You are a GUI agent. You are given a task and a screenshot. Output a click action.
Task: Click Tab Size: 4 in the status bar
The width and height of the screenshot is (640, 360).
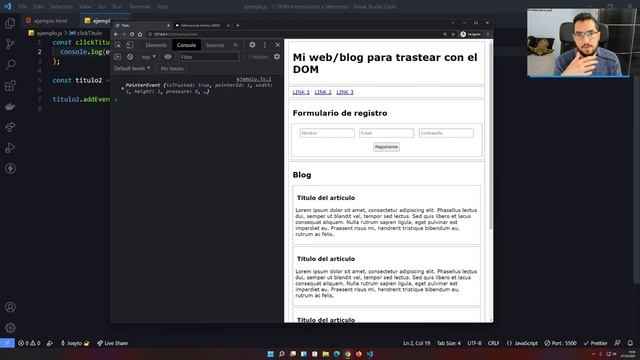[x=449, y=343]
